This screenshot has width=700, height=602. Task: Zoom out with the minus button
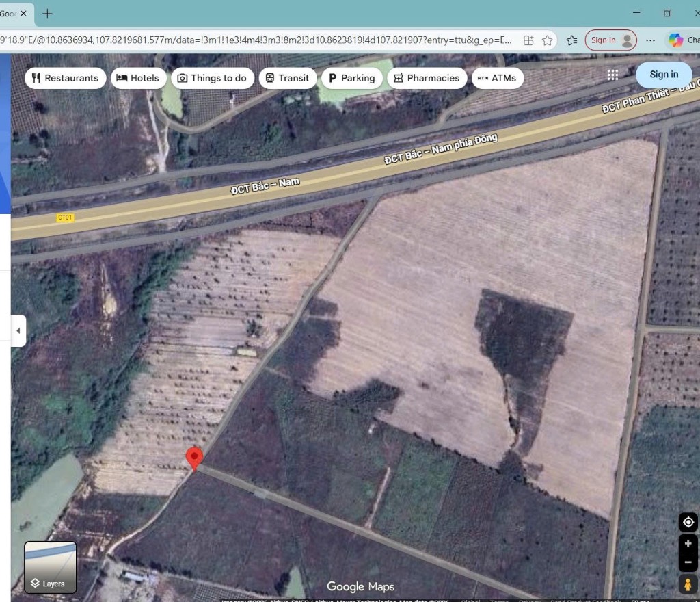688,562
